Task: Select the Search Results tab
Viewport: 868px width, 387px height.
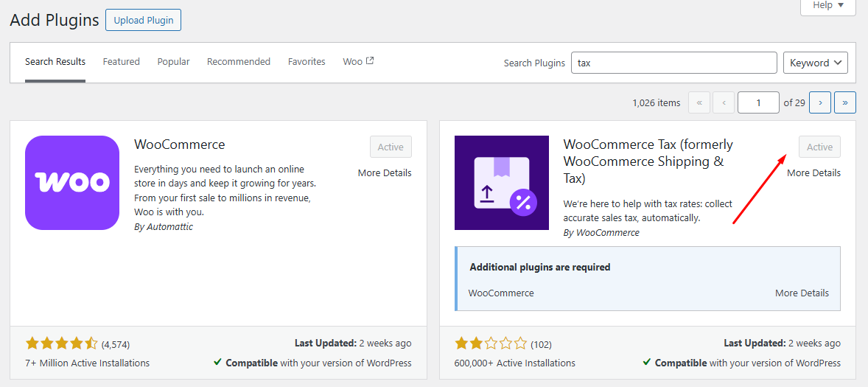Action: pos(55,61)
